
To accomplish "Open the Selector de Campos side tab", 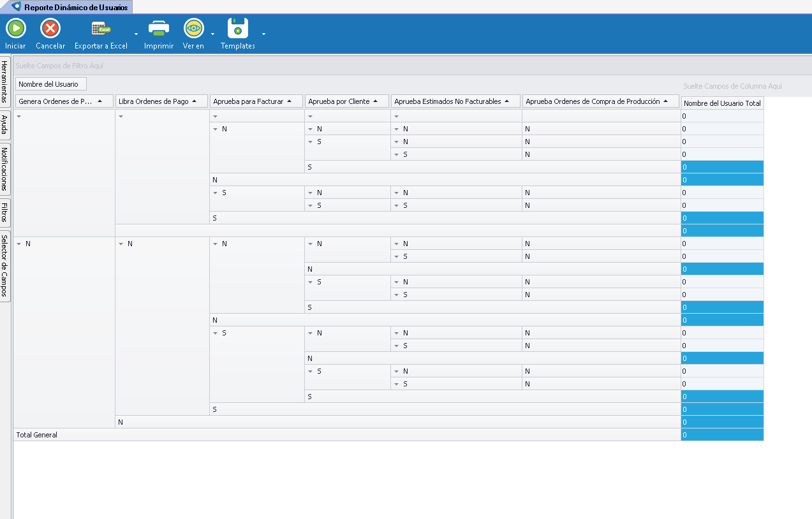I will 5,265.
